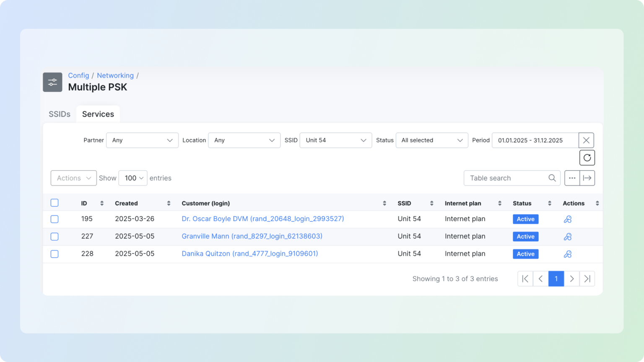This screenshot has height=362, width=644.
Task: Switch to the SSIDs tab
Action: 59,114
